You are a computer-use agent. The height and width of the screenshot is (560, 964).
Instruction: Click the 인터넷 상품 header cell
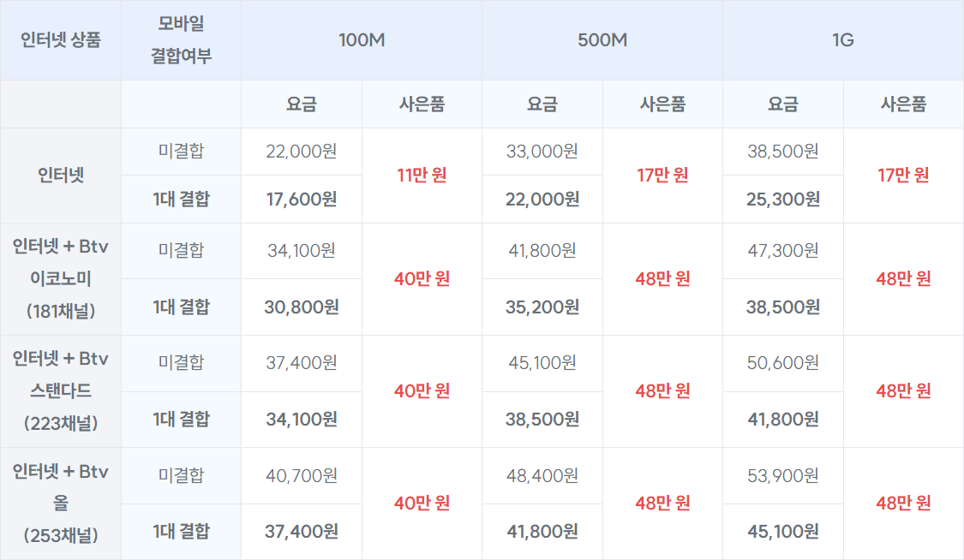point(61,40)
